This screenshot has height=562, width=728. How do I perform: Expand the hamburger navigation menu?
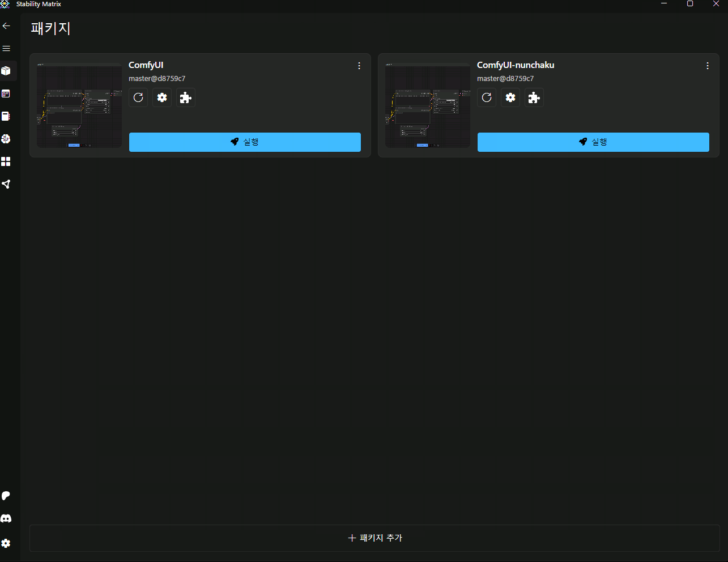click(x=6, y=49)
